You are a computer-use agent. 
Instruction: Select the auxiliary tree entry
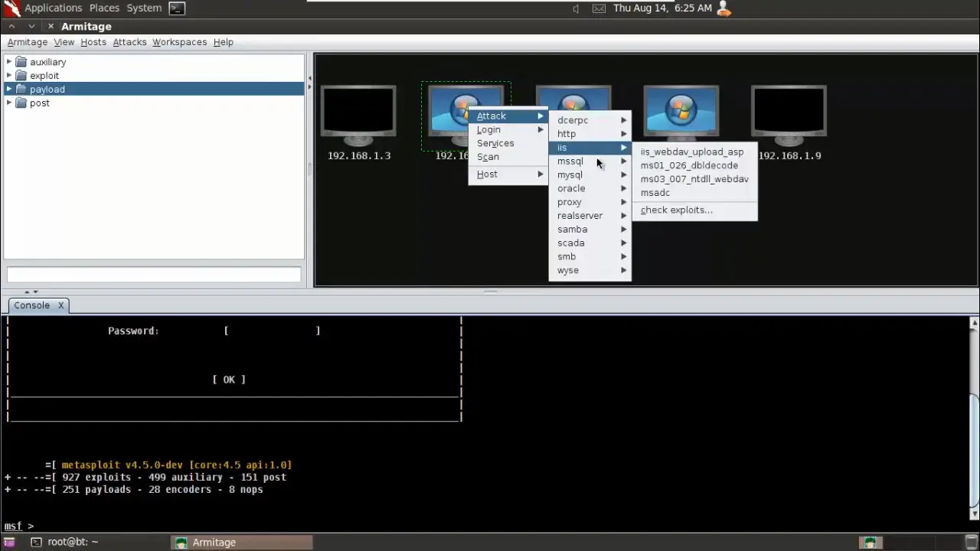tap(47, 62)
